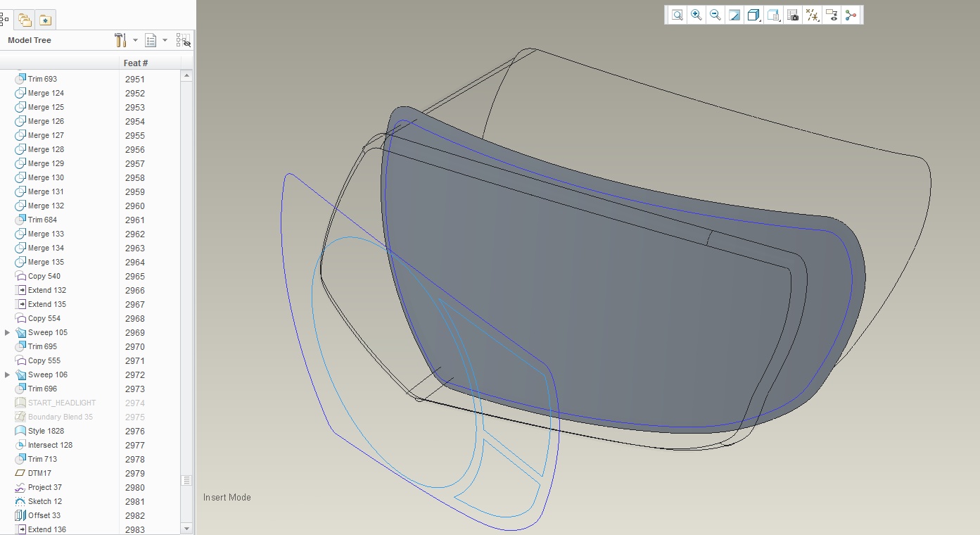Screen dimensions: 980x535
Task: Select the Sketch 12 feature
Action: 39,501
